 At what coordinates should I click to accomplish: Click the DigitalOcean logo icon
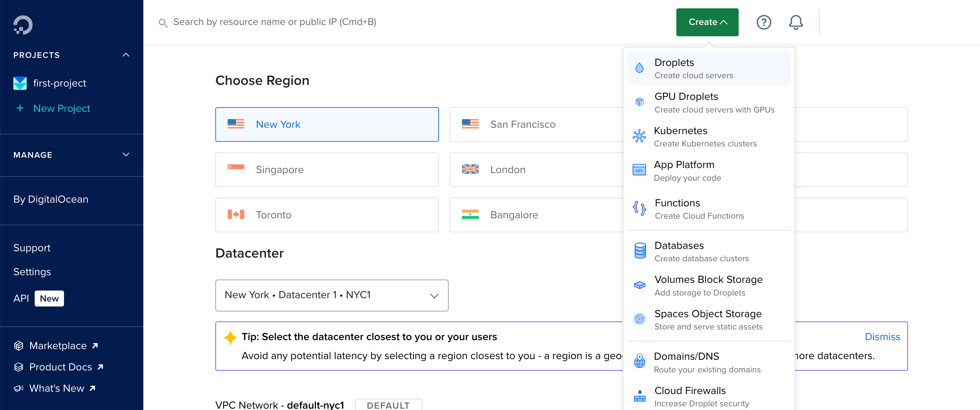[23, 25]
